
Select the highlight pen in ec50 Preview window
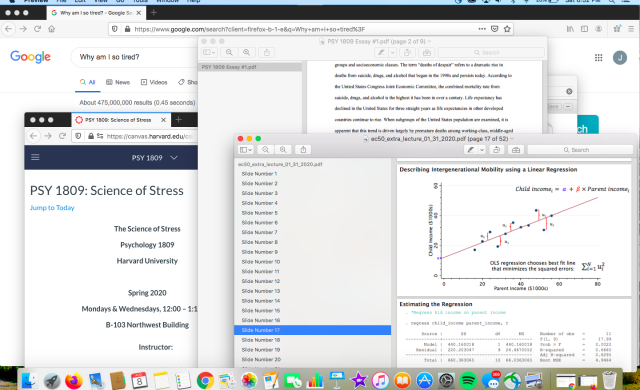(471, 150)
